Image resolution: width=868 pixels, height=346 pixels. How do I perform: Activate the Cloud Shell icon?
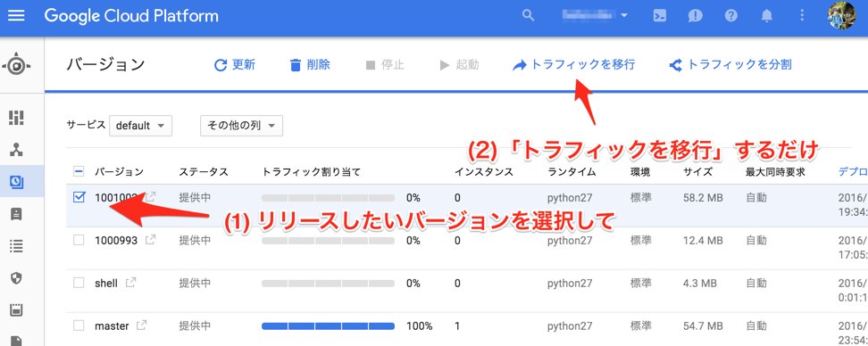click(x=659, y=15)
